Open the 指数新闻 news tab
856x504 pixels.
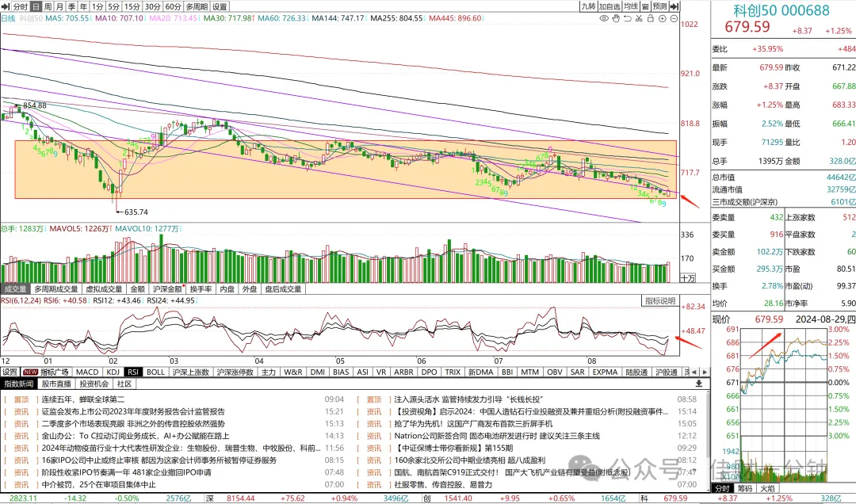[18, 384]
